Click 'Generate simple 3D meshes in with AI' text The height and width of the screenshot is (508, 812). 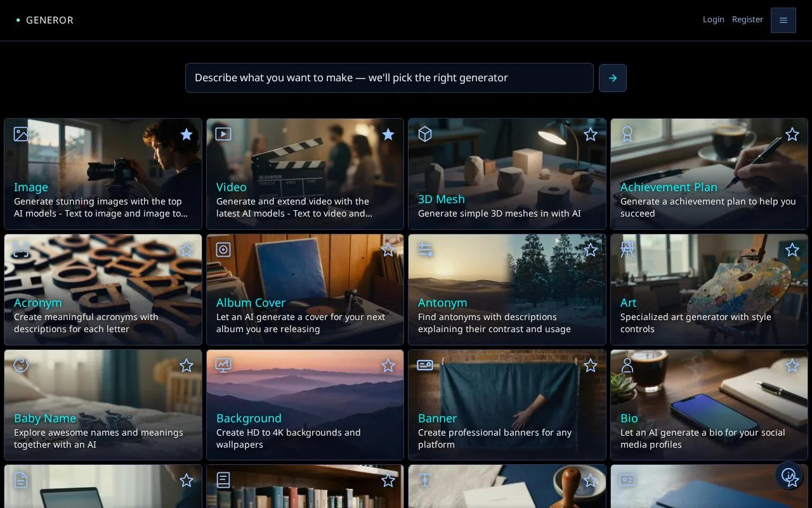[x=499, y=213]
